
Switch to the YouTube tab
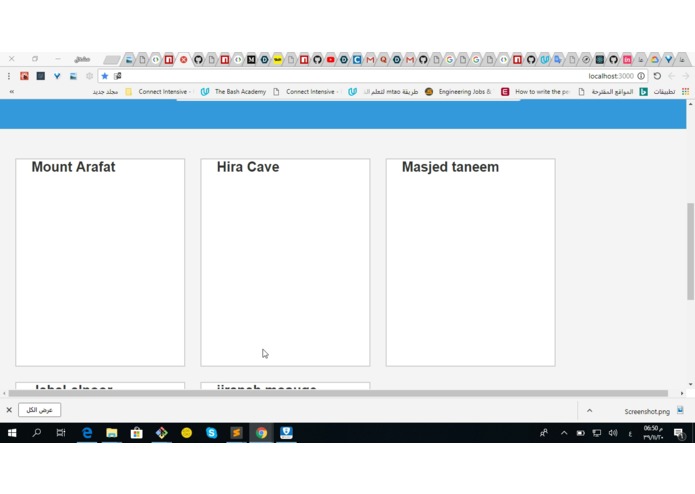click(x=331, y=59)
